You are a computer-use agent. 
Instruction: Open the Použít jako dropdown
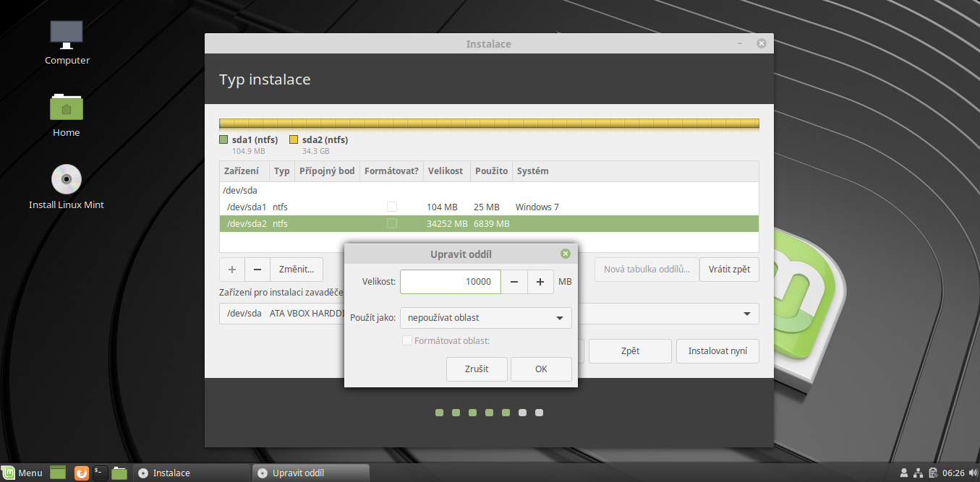click(486, 317)
